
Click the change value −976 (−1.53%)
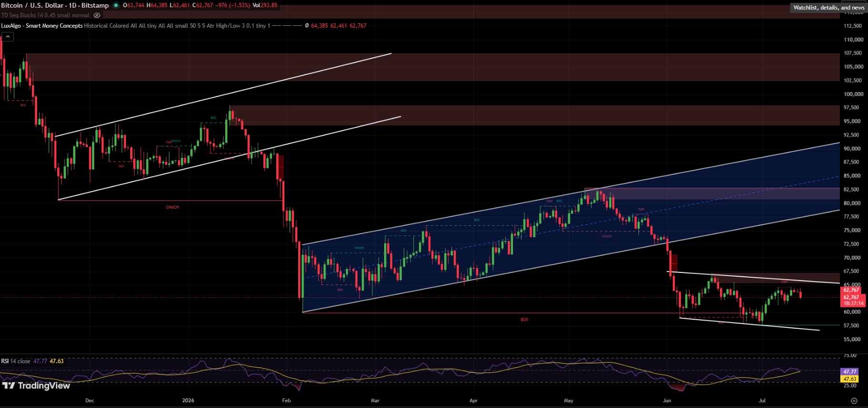click(233, 6)
